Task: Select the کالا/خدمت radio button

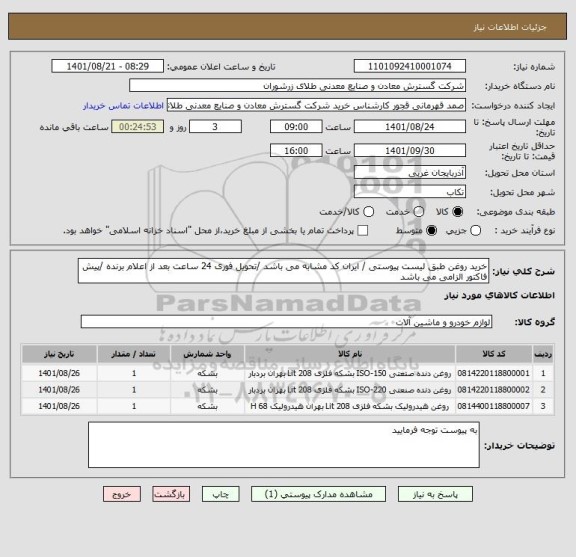Action: point(368,212)
